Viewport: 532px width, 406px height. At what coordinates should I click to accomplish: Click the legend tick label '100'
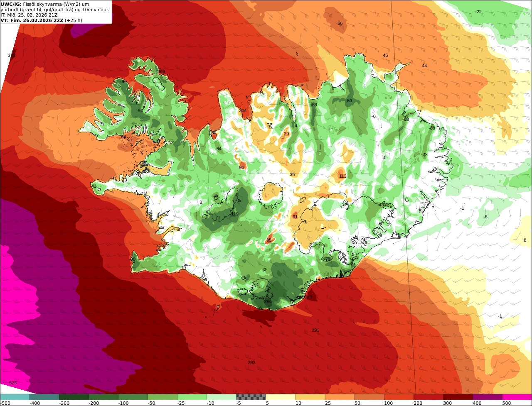pyautogui.click(x=388, y=403)
